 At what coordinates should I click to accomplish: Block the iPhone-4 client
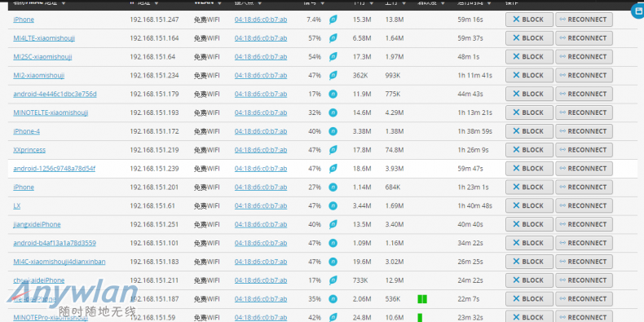[529, 131]
